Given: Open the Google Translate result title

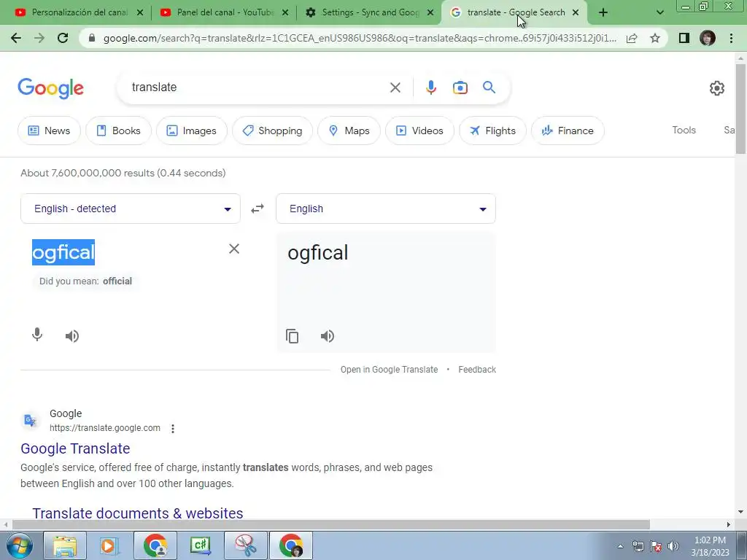Looking at the screenshot, I should [75, 448].
